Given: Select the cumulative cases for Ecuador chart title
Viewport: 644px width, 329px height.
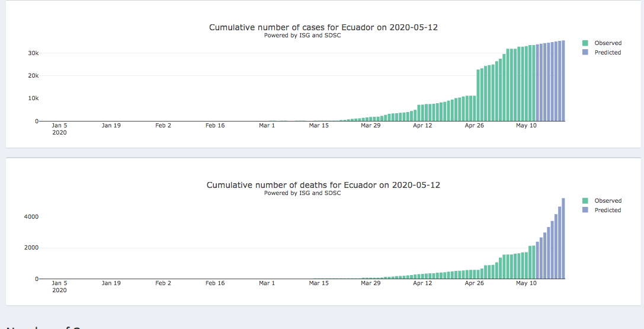Looking at the screenshot, I should point(323,27).
